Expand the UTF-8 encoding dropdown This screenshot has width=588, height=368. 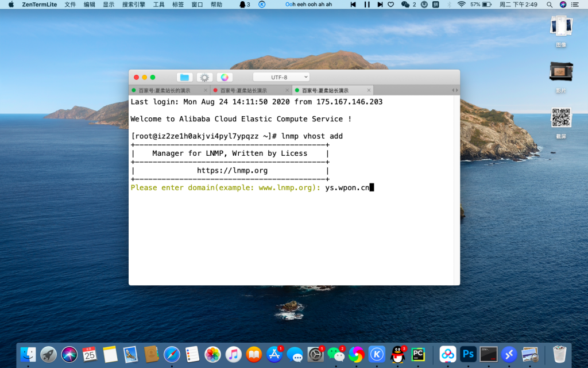281,77
